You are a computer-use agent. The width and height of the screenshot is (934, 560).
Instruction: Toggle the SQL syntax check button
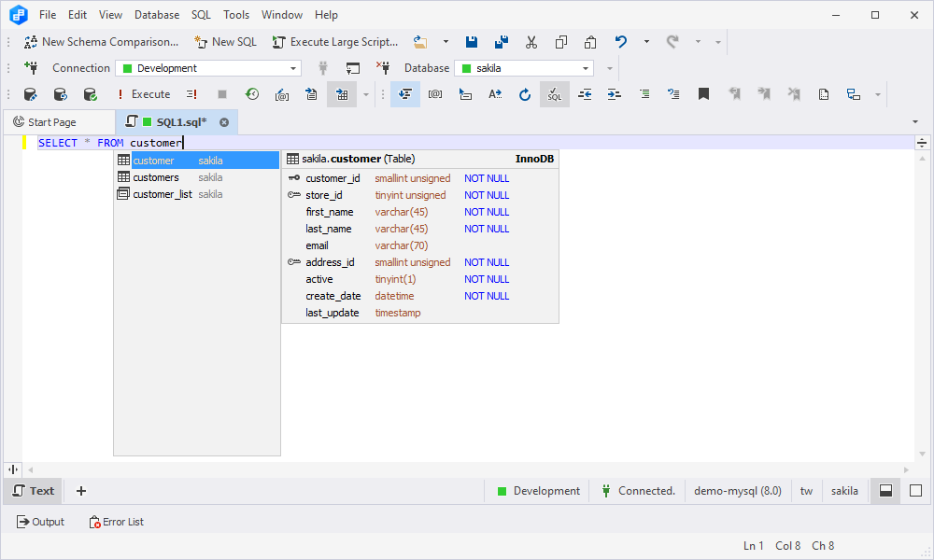coord(555,94)
